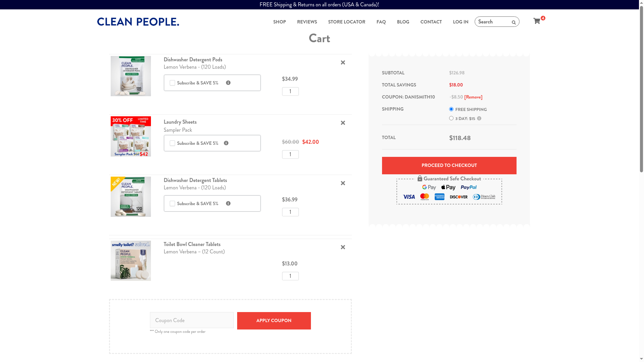Open the shopping cart icon in header
644x362 pixels.
pos(537,21)
